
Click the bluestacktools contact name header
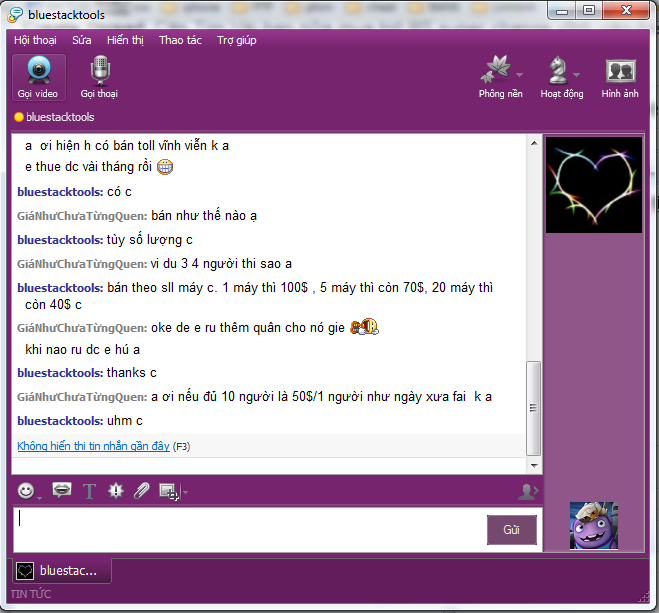(60, 117)
